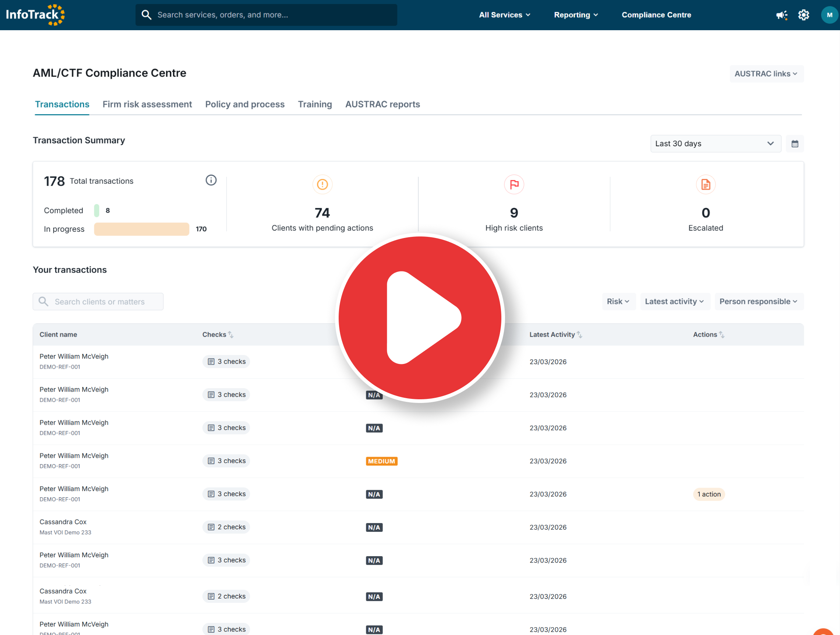Open the Last 30 days dropdown
Viewport: 840px width, 635px height.
click(x=715, y=144)
